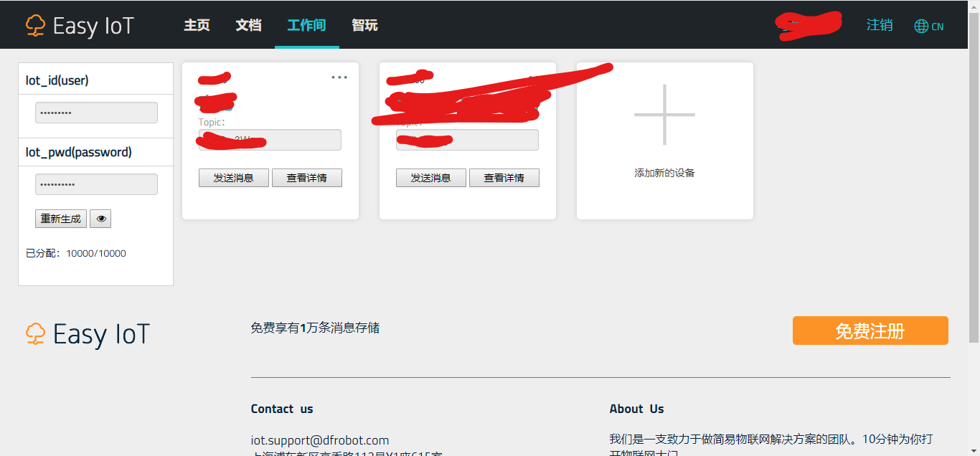Go to 主页 home page
The height and width of the screenshot is (456, 980).
click(x=197, y=25)
